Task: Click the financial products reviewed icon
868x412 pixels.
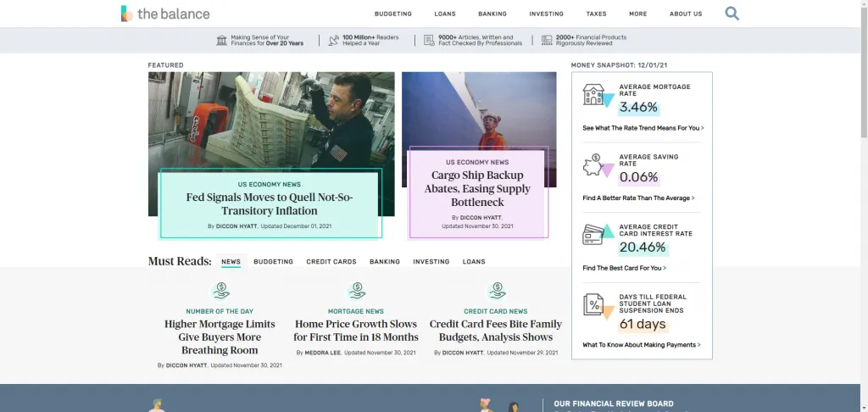Action: (x=547, y=41)
